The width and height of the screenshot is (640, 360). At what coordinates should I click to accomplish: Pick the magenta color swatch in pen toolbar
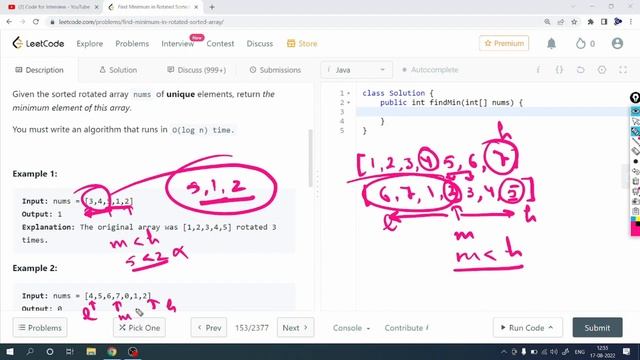(636, 229)
